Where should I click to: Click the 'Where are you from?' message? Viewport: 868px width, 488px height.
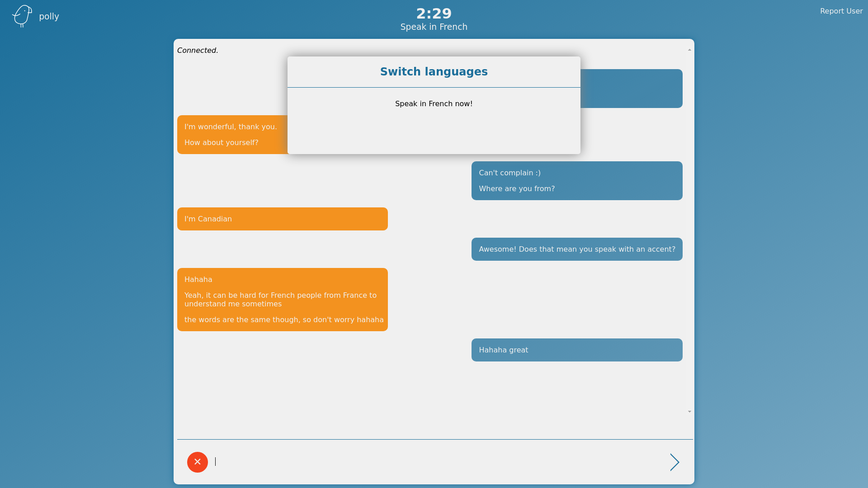click(x=517, y=189)
